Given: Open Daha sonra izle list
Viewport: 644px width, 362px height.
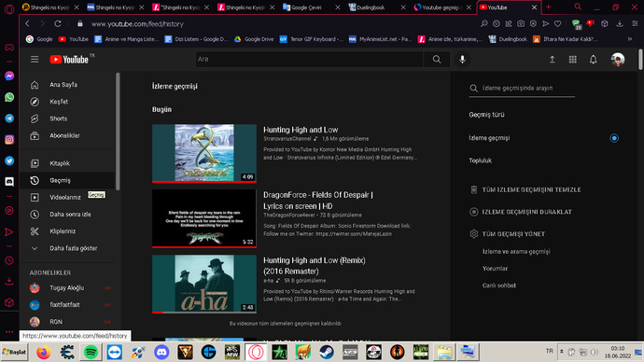Looking at the screenshot, I should (68, 215).
